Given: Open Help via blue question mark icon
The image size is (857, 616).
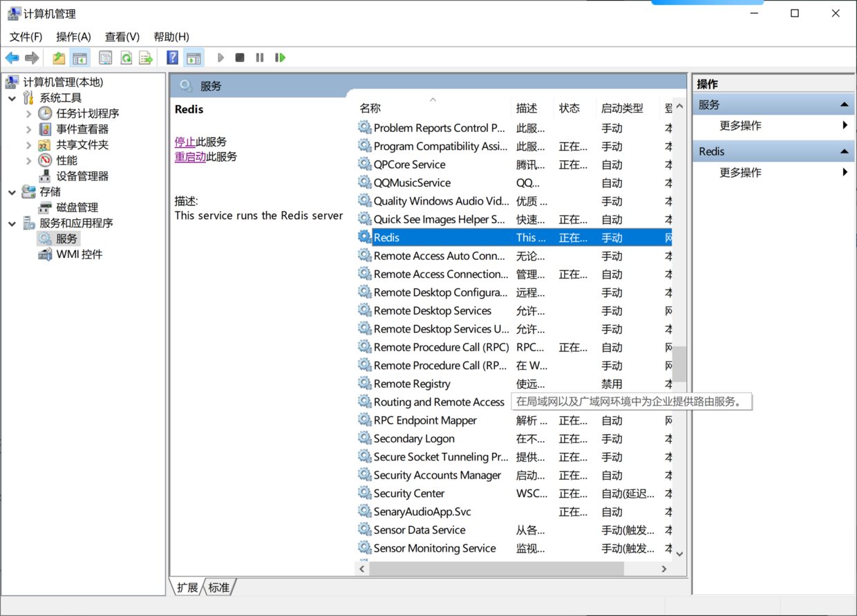Looking at the screenshot, I should [173, 58].
